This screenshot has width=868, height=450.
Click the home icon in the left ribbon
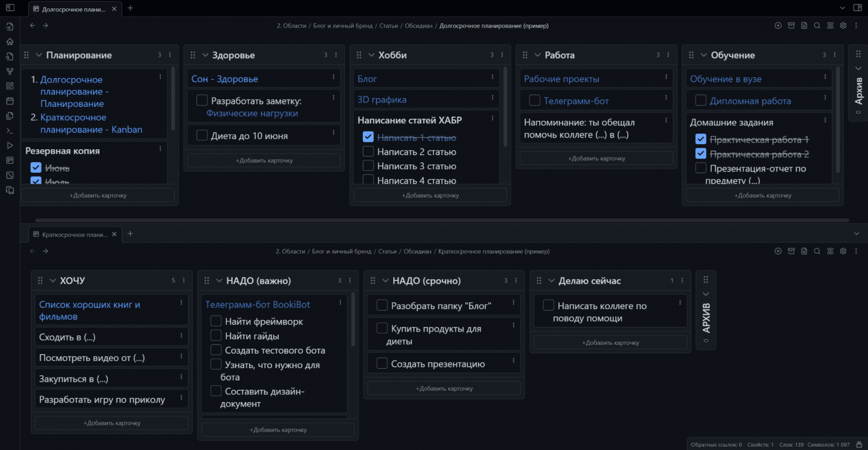click(x=9, y=41)
